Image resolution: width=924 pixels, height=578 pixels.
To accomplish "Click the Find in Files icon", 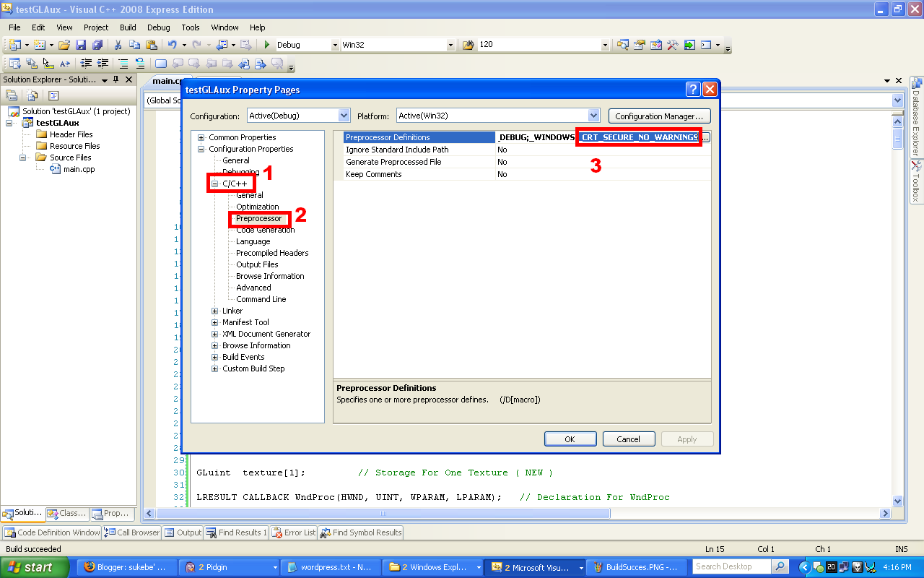I will click(468, 45).
